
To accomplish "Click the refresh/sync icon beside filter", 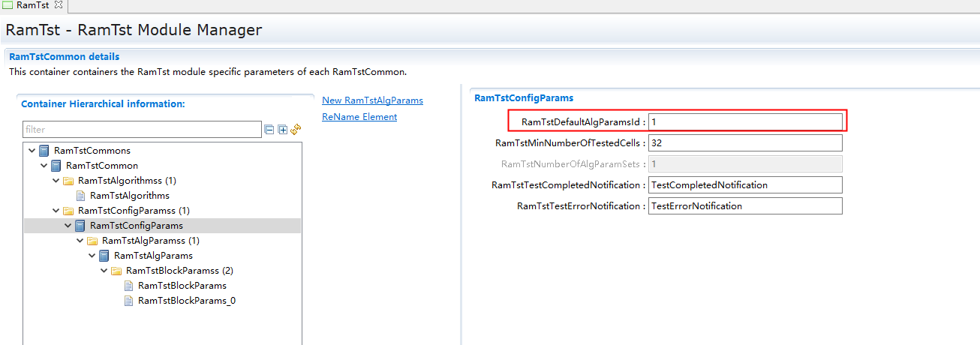I will click(296, 130).
